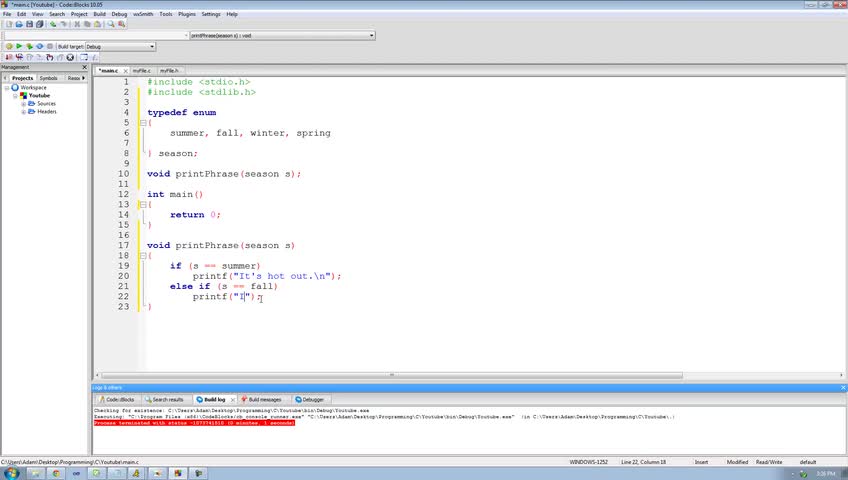Switch to the myFile.c editor tab
The width and height of the screenshot is (848, 480).
[142, 71]
